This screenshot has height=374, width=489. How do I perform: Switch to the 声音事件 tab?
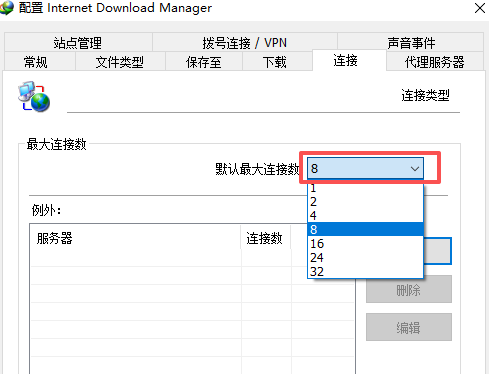click(411, 42)
